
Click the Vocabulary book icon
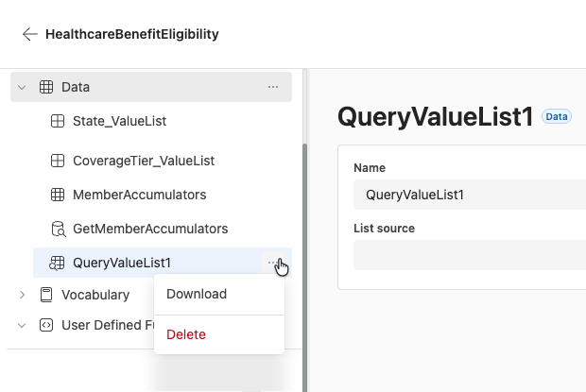click(x=46, y=295)
